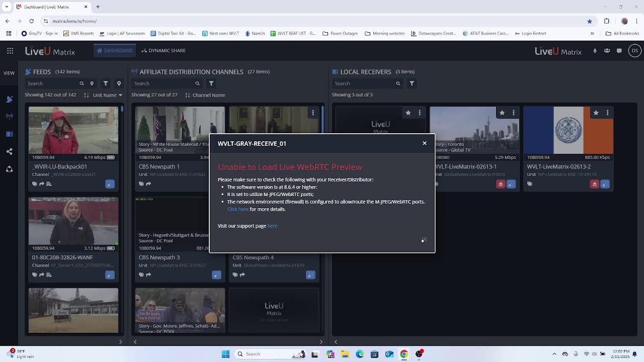Select the receivers icon in the sidebar
This screenshot has height=362, width=644.
point(9,134)
